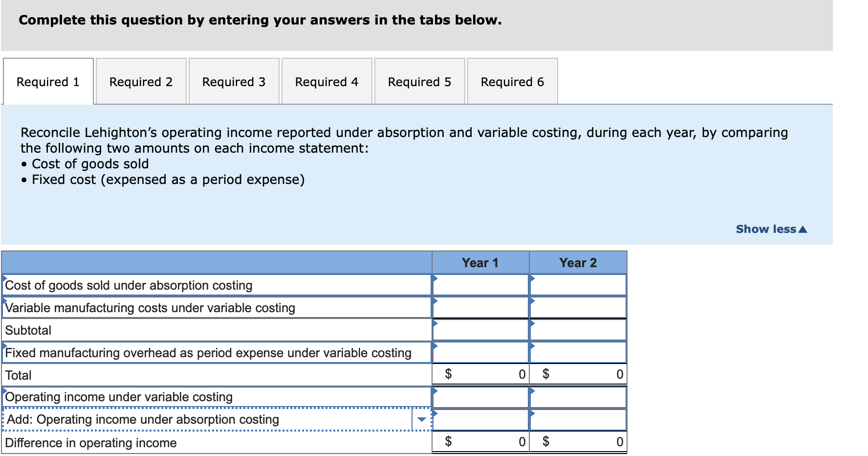Click the Show less triangle icon
Image resolution: width=868 pixels, height=456 pixels.
803,228
